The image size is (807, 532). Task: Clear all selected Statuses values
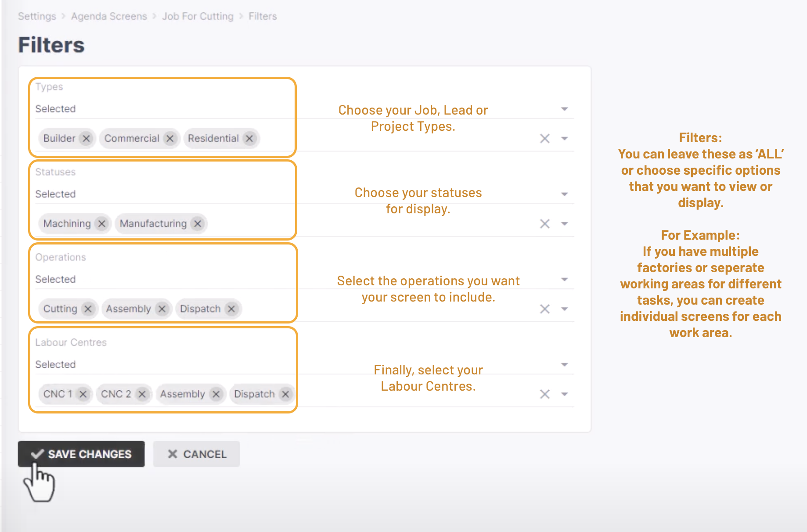click(545, 224)
